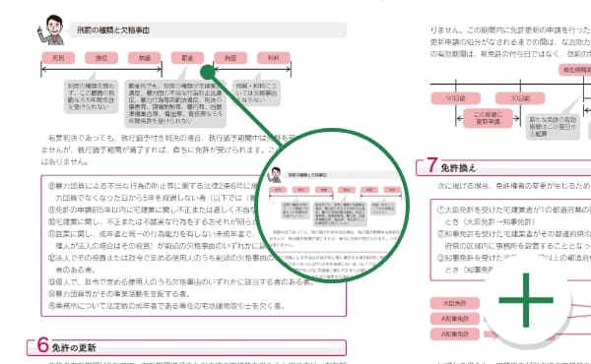
Task: Click the 科料 pink label
Action: 274,58
